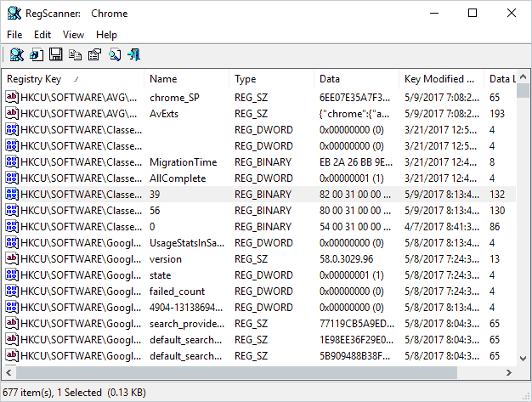Click the data length value 132
Image resolution: width=532 pixels, height=402 pixels.
coord(497,195)
